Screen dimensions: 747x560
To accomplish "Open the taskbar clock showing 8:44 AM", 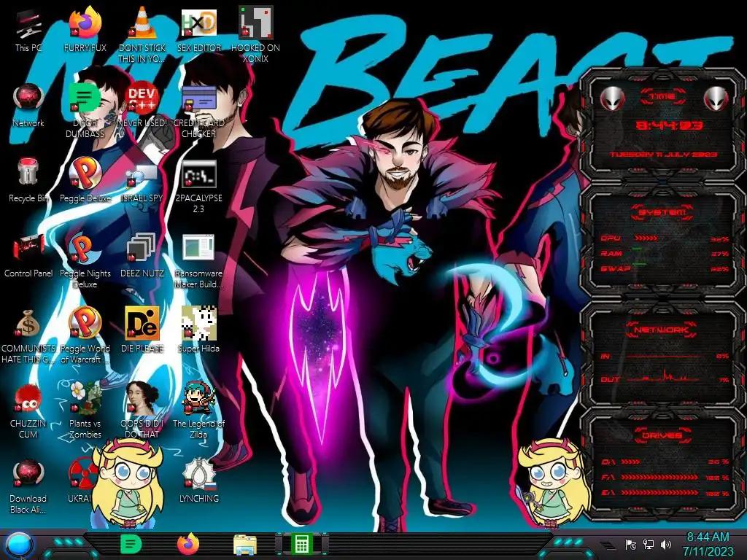I will [x=708, y=544].
